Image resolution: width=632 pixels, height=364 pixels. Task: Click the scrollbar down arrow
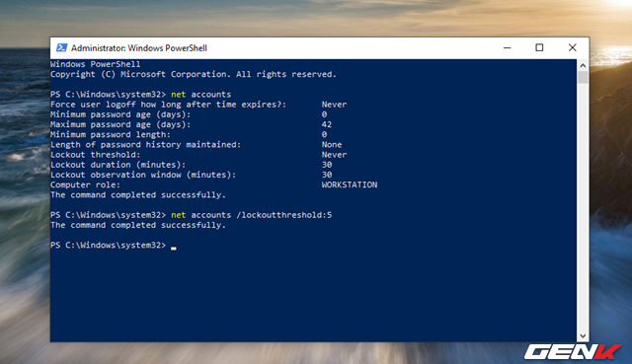pyautogui.click(x=583, y=335)
